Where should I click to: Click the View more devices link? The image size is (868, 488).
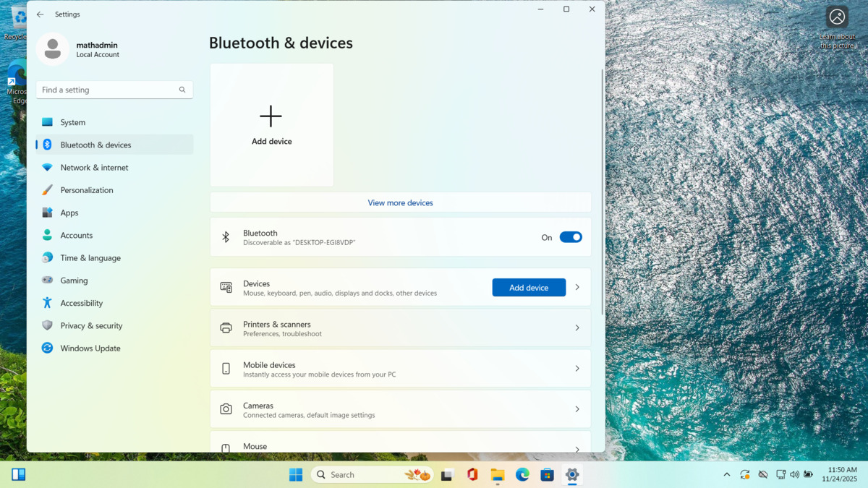pyautogui.click(x=400, y=202)
